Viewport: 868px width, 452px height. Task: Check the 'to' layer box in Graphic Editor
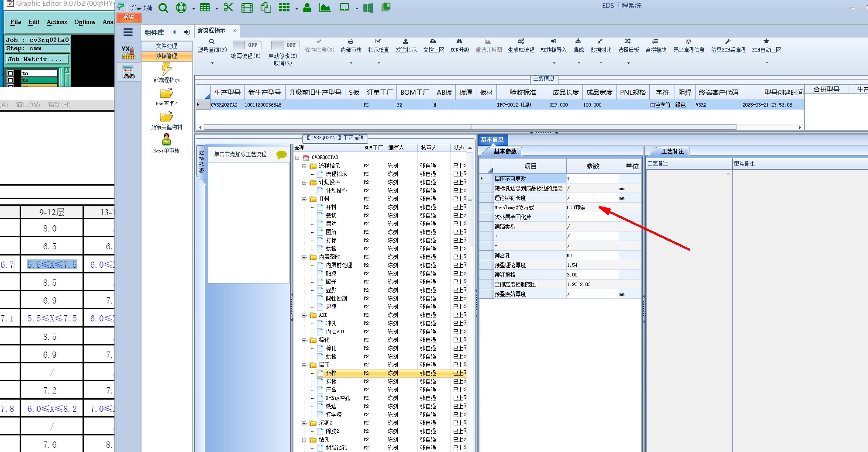[10, 73]
